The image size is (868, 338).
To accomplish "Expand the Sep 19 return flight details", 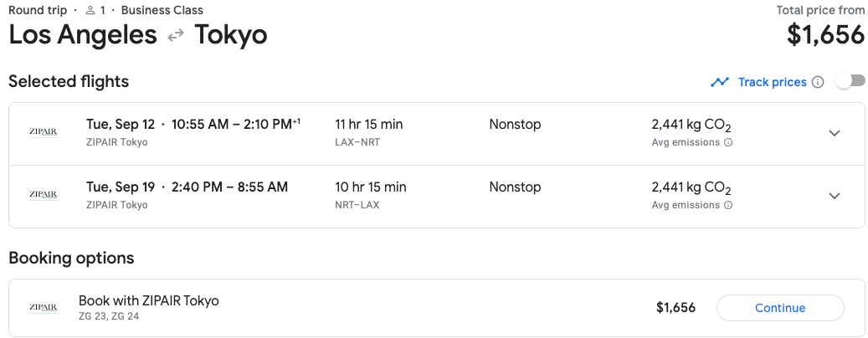I will pos(834,196).
